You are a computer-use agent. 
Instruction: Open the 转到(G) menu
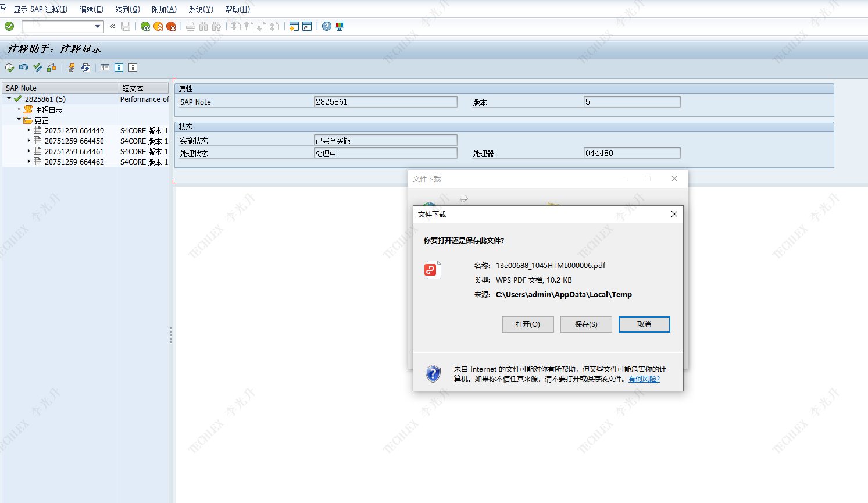point(127,9)
